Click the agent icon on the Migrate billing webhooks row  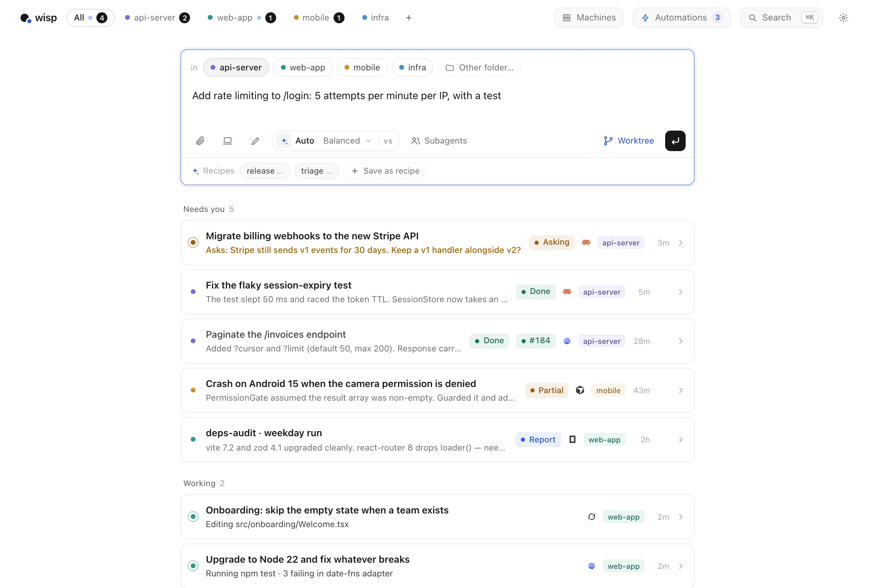pyautogui.click(x=586, y=243)
